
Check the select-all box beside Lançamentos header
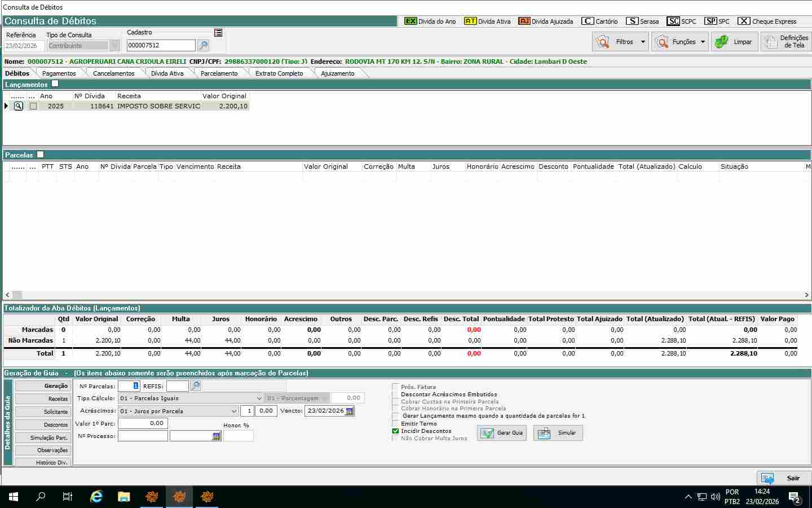coord(55,84)
